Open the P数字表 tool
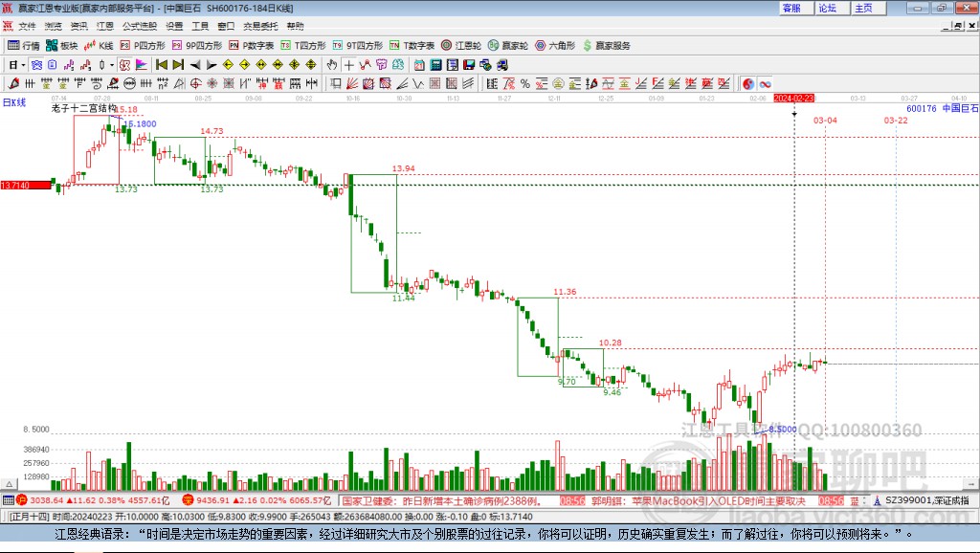Viewport: 980px width, 553px height. pos(252,46)
